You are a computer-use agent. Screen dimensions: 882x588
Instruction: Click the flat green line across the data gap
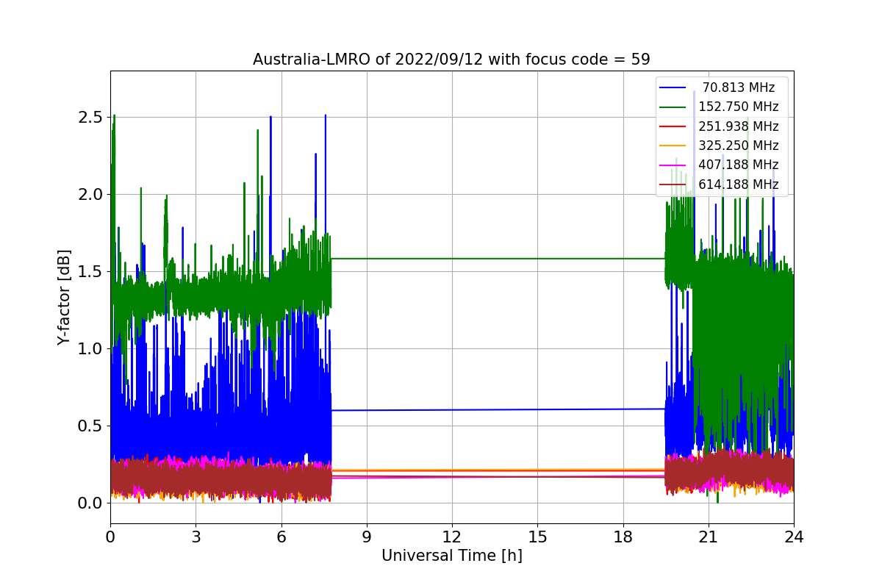[x=498, y=259]
